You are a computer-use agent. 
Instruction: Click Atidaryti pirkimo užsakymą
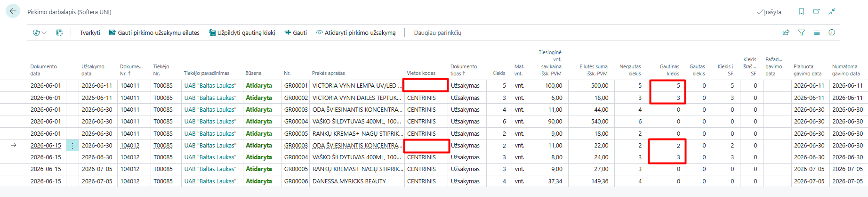click(356, 33)
